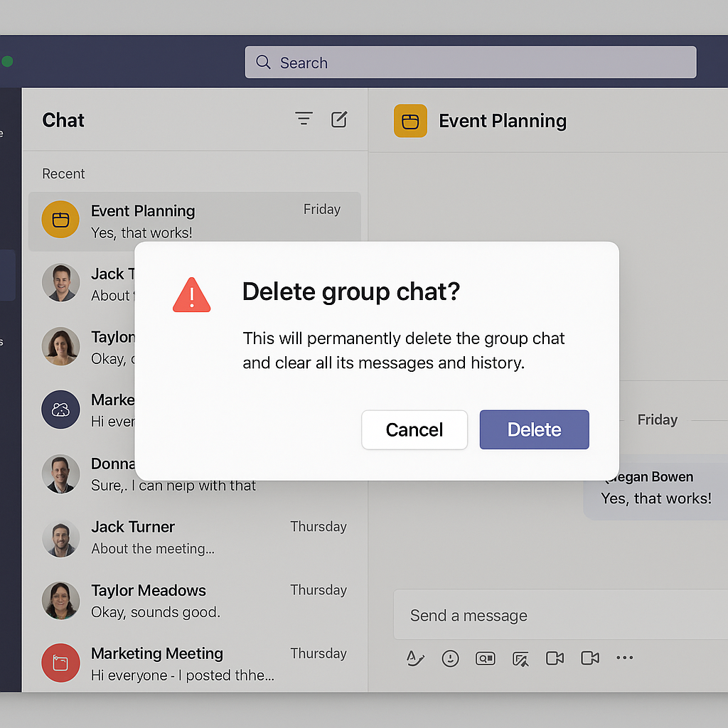Image resolution: width=728 pixels, height=728 pixels.
Task: Click the green status dot in title bar
Action: click(x=7, y=61)
